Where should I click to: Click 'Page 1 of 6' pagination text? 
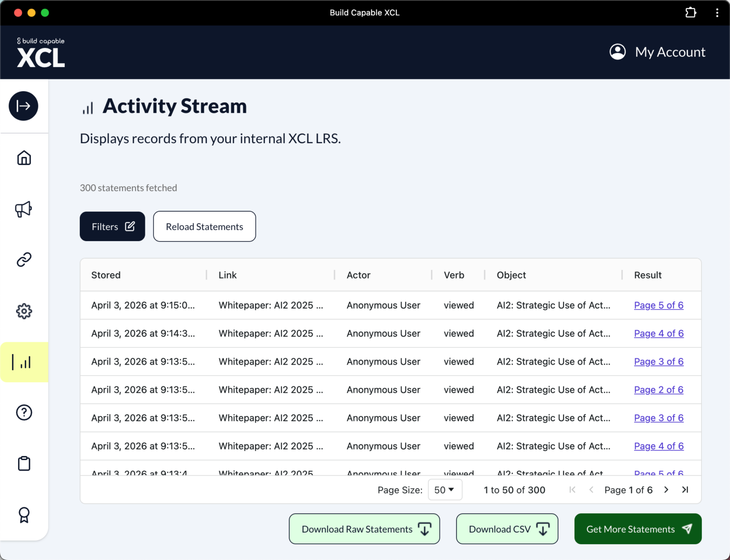pos(628,490)
